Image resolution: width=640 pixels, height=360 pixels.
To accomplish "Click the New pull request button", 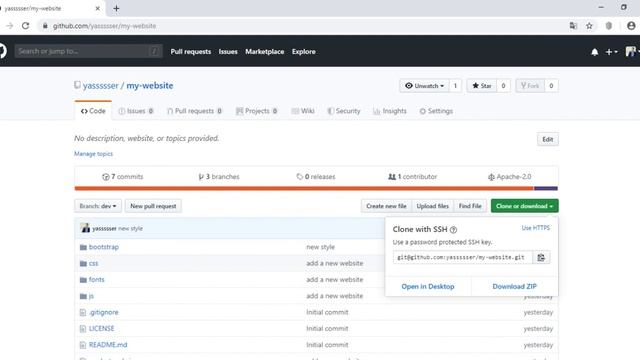I will coord(153,206).
